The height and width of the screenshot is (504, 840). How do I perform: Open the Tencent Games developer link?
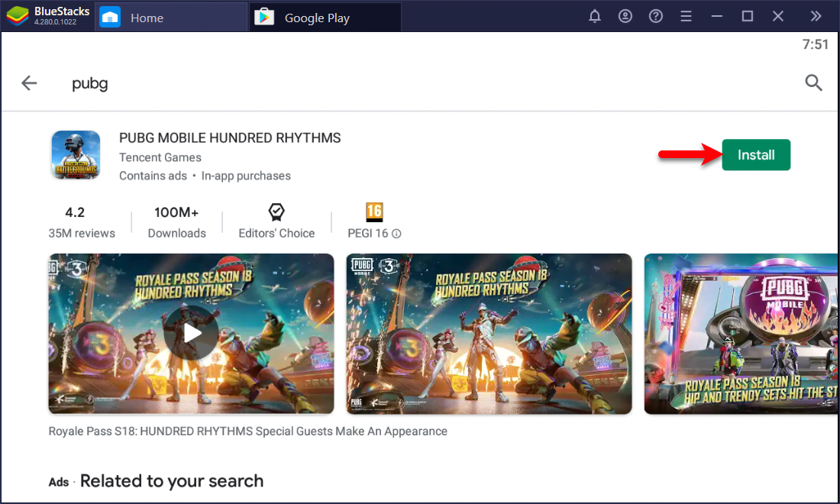[160, 157]
